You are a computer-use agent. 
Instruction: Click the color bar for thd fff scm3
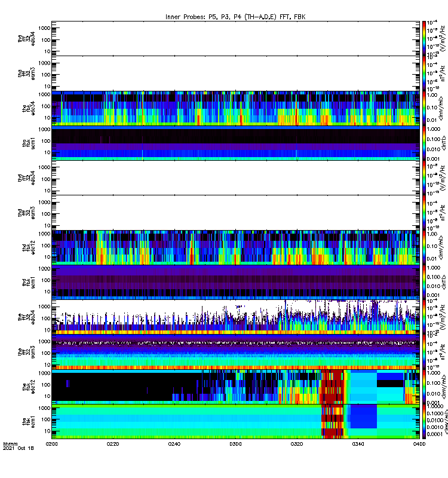[x=424, y=213]
